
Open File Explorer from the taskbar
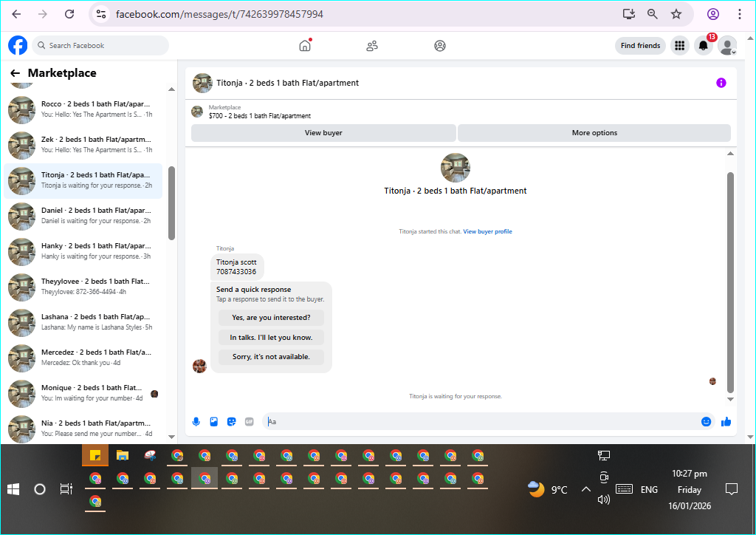coord(123,455)
